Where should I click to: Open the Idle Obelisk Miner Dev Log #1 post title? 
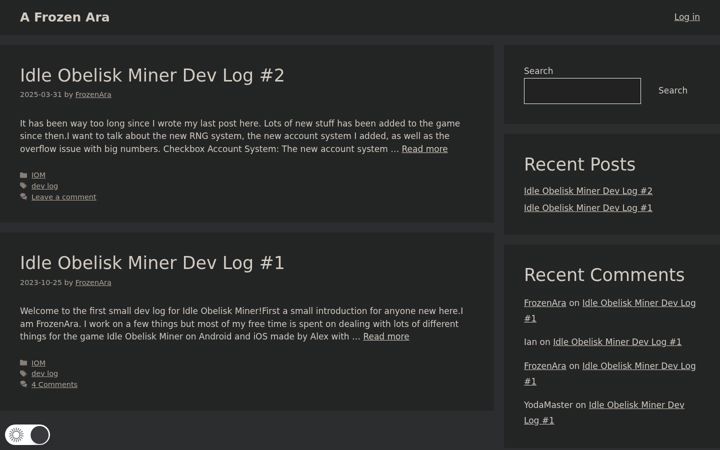[x=152, y=263]
